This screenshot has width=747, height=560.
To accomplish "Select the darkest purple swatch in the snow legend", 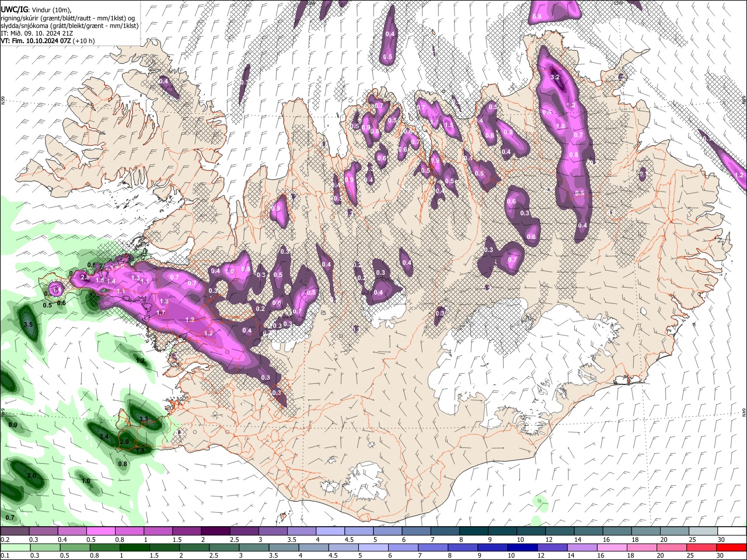I will [x=215, y=531].
